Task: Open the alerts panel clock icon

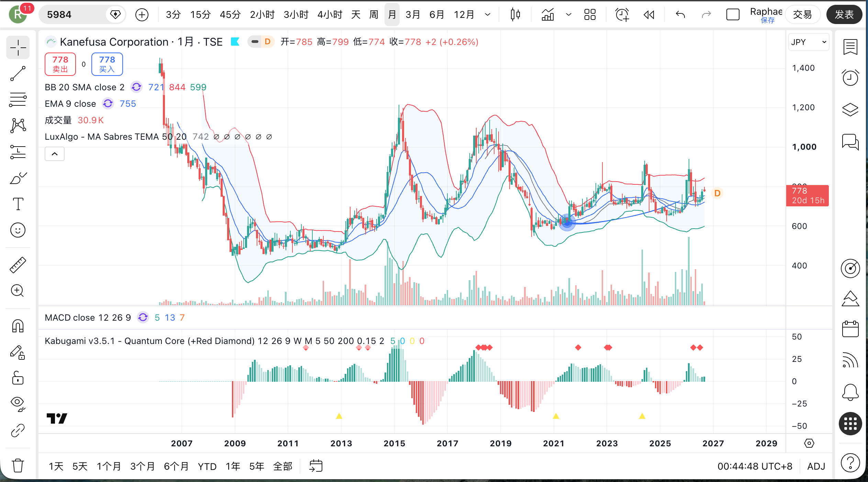Action: pos(850,78)
